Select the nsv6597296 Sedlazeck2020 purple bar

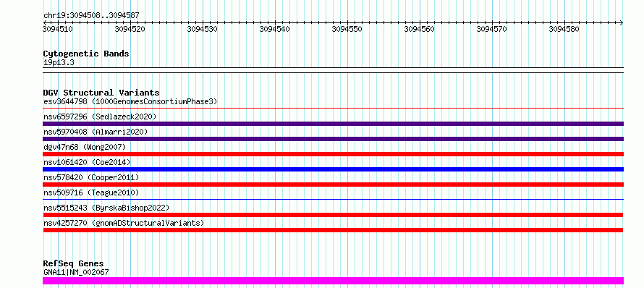(333, 124)
